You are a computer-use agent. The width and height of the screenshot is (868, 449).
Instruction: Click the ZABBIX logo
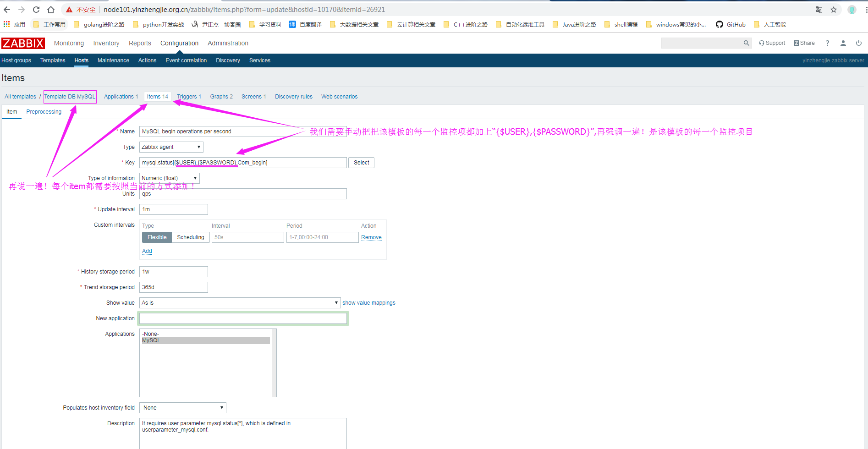click(23, 43)
